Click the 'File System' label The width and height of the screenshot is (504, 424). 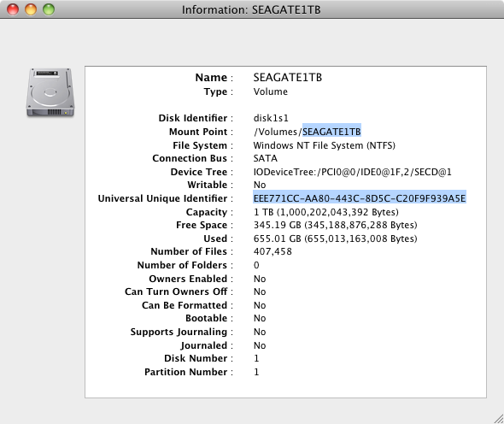[x=200, y=145]
